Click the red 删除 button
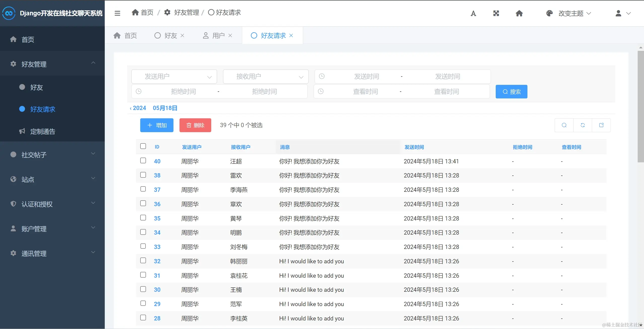This screenshot has height=329, width=644. click(195, 125)
